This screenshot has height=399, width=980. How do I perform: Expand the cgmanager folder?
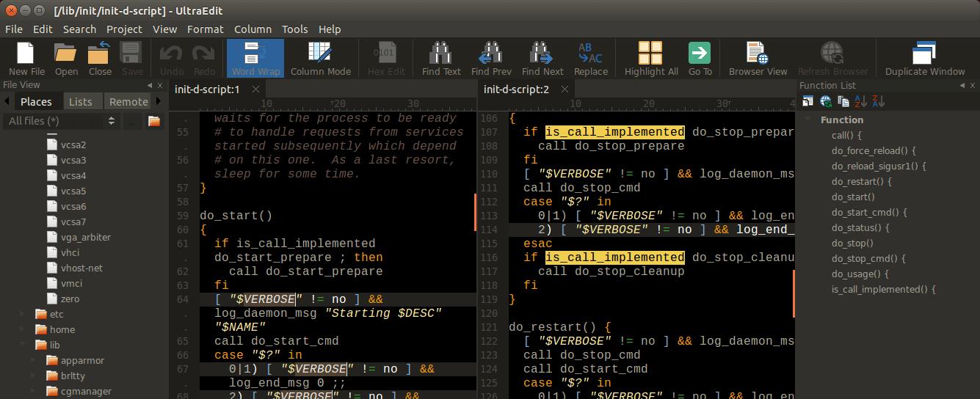click(33, 391)
